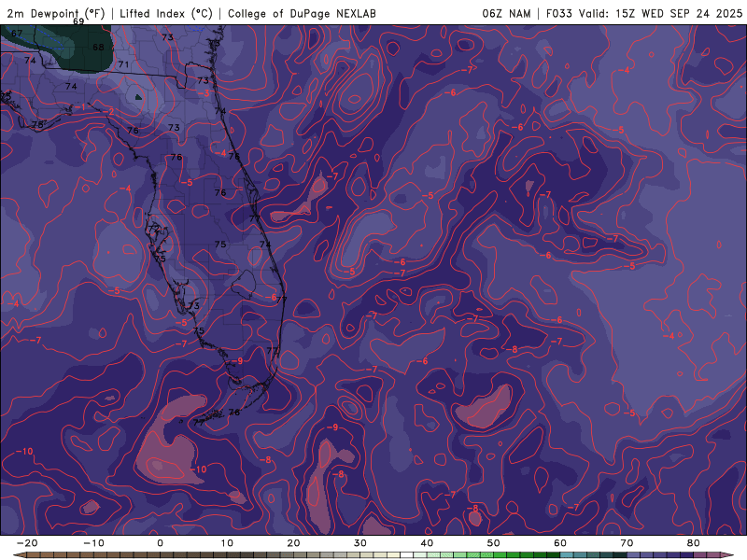Click the -1 lifted index contour label
747x560 pixels.
[81, 107]
